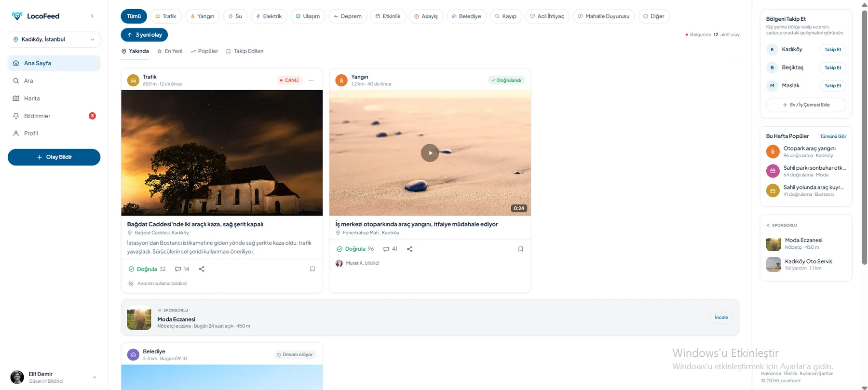
Task: Open Sahil yolunda araç popular item
Action: pos(806,190)
